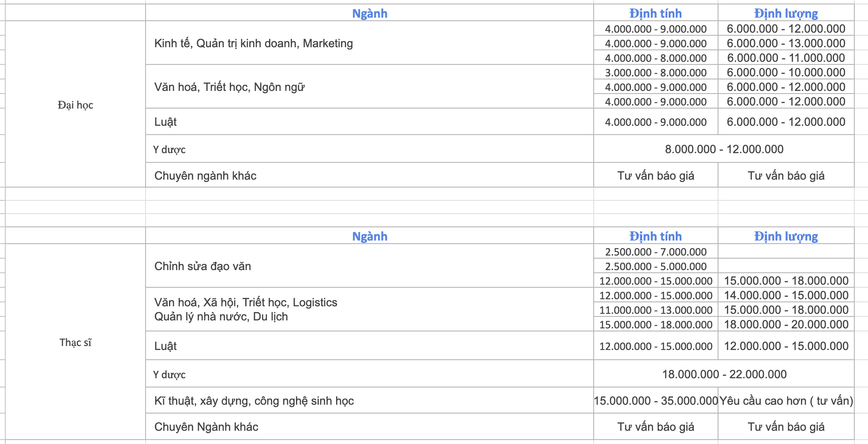Image resolution: width=868 pixels, height=444 pixels.
Task: Click the Chỉnh sửa đạo văn cell
Action: [203, 266]
